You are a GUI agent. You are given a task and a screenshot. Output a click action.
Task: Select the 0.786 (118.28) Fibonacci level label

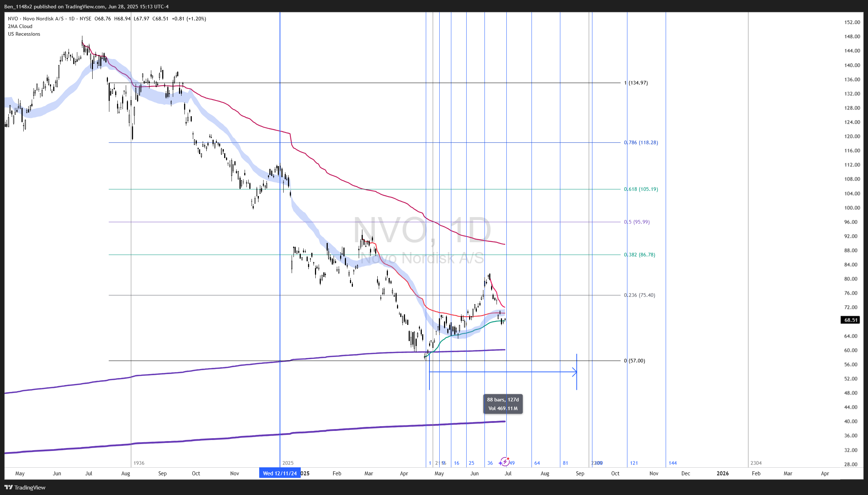click(641, 142)
